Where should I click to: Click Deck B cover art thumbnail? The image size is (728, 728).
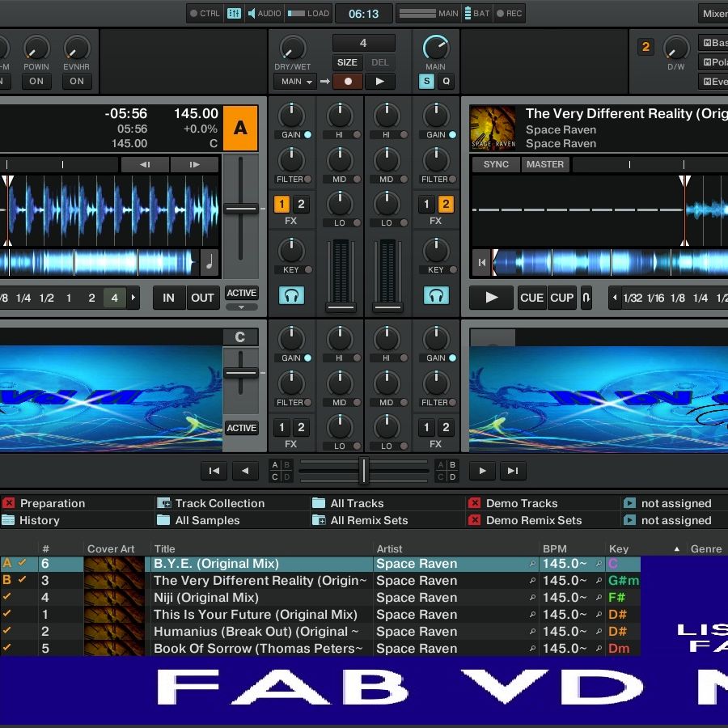(x=493, y=128)
